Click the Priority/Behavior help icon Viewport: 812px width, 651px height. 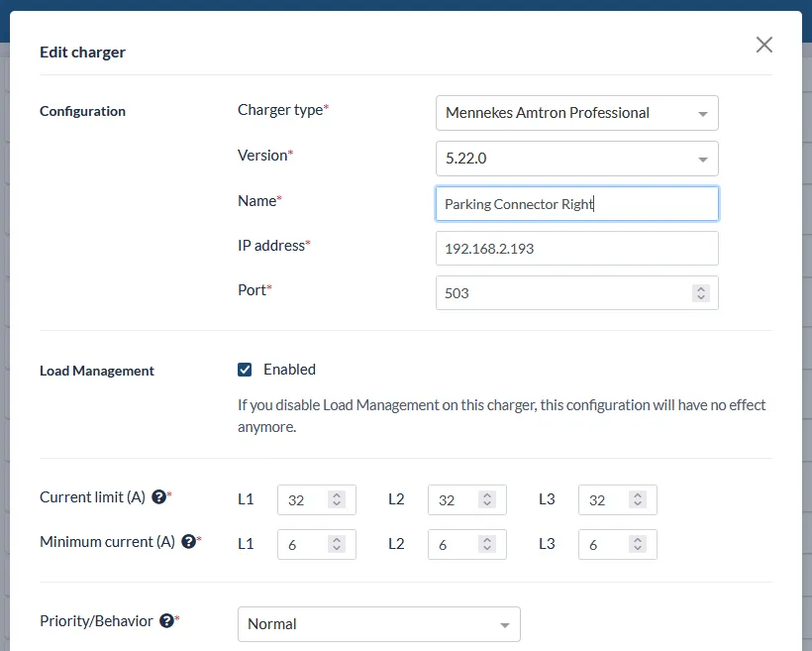(166, 621)
